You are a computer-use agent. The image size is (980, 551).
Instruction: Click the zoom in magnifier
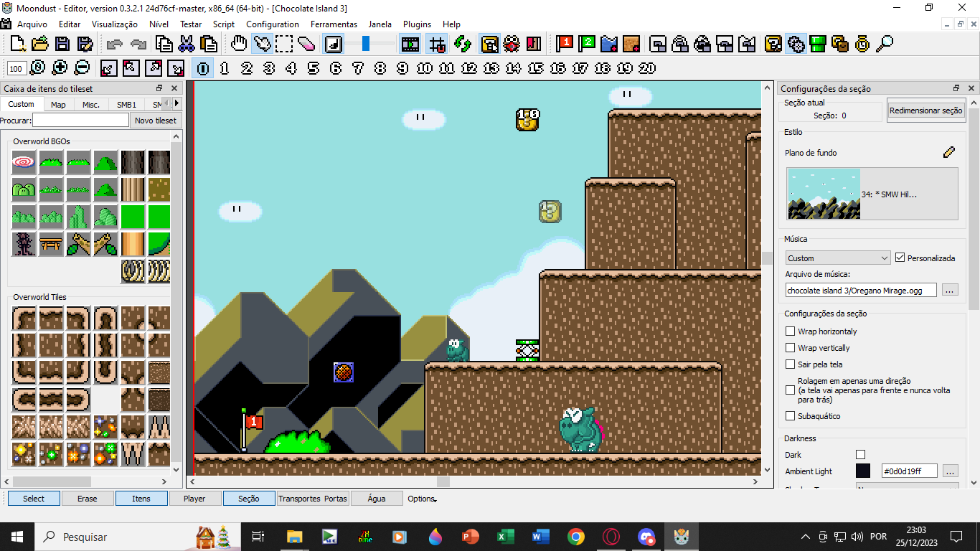(x=60, y=68)
